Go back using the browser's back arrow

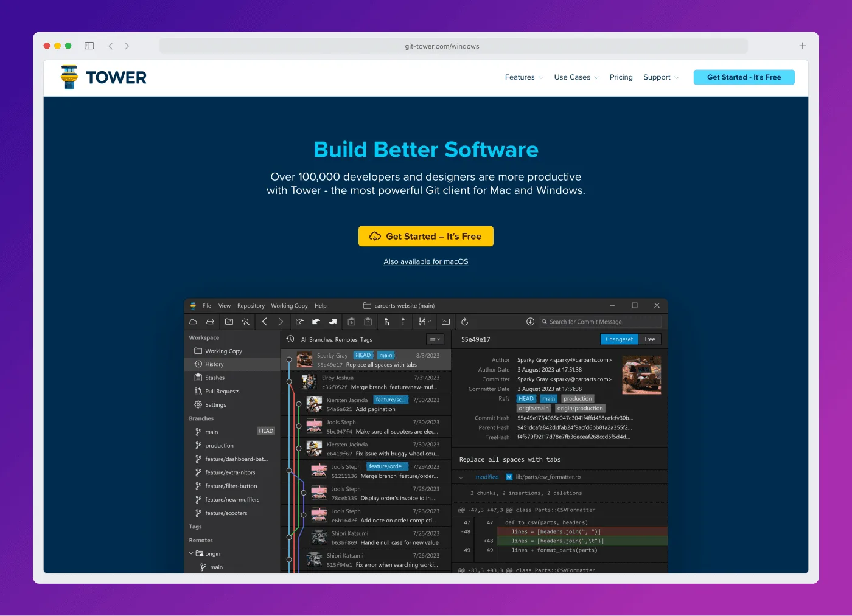pyautogui.click(x=111, y=46)
